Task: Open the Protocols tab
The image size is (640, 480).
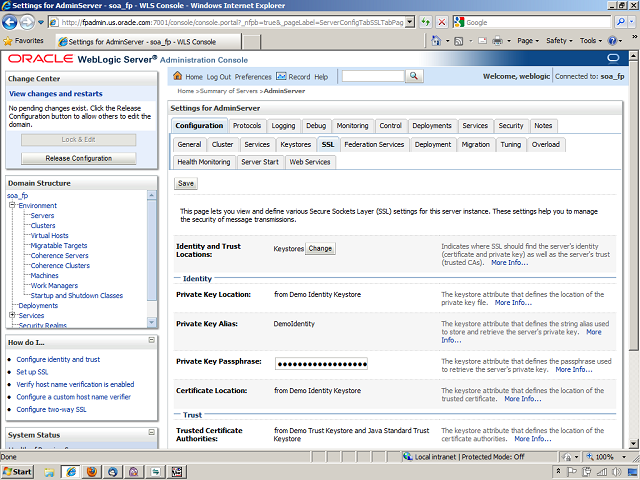Action: tap(247, 126)
